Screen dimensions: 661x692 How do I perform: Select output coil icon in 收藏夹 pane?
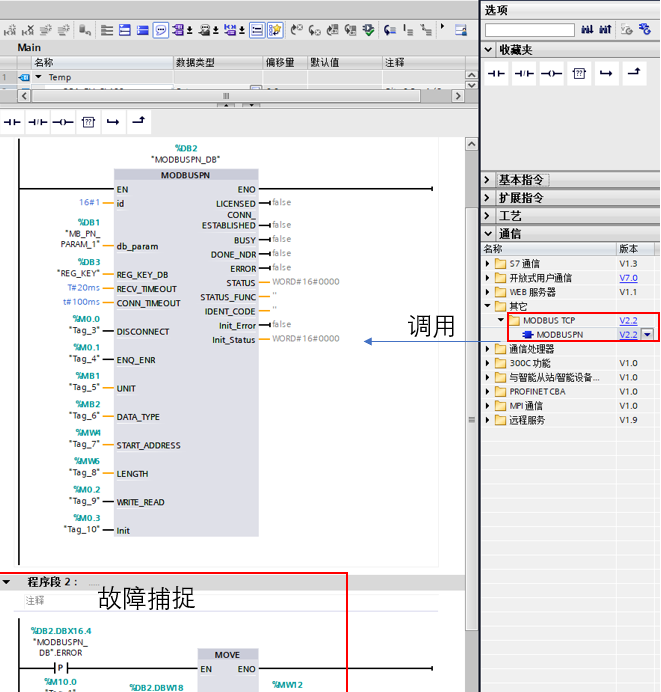[x=552, y=74]
